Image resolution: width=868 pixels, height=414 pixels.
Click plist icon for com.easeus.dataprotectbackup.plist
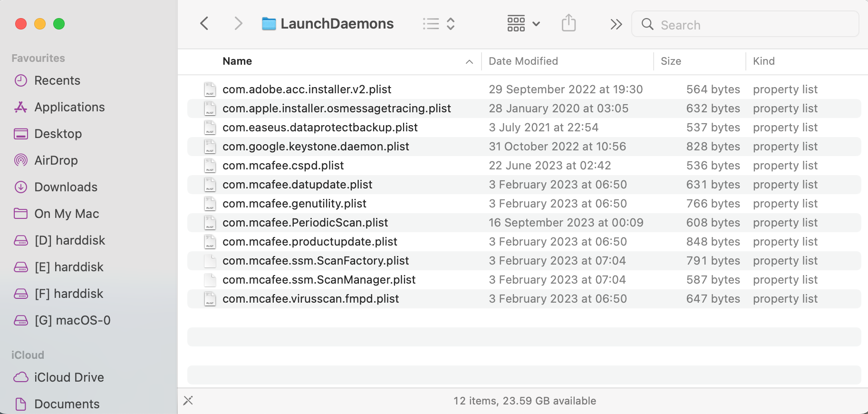tap(210, 128)
